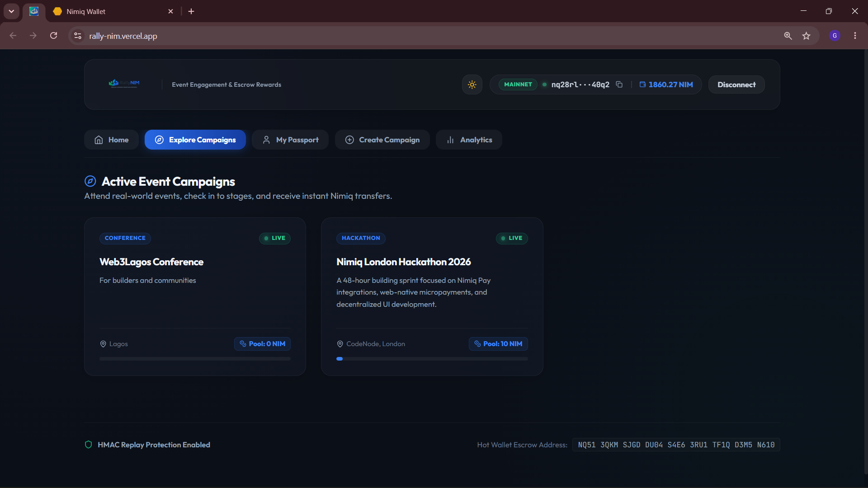Disconnect the wallet

pyautogui.click(x=736, y=84)
